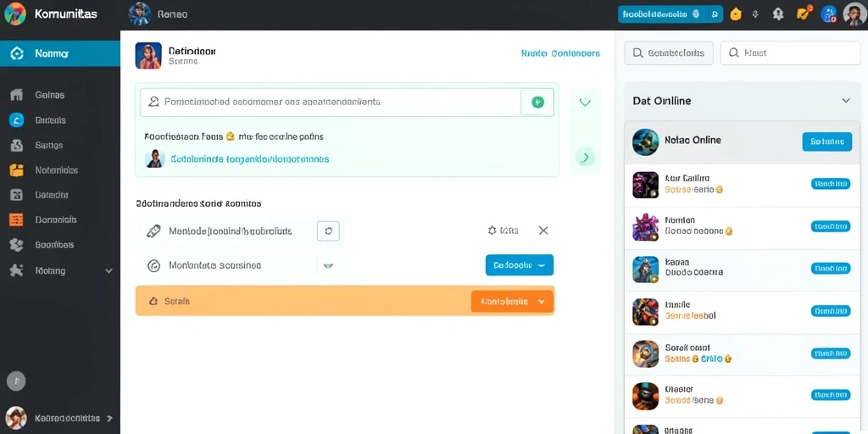Open Games from the sidebar
868x434 pixels.
50,95
